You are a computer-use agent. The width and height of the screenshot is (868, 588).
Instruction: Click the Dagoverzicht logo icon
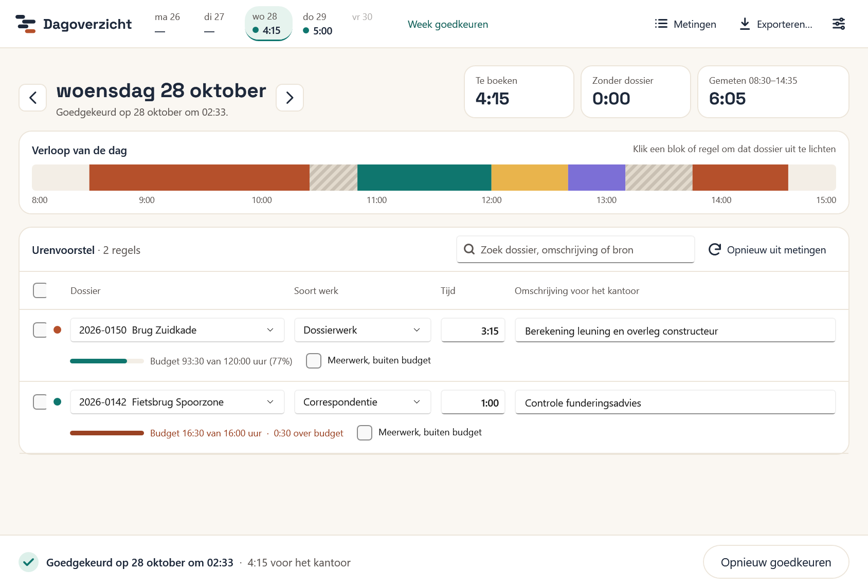[x=26, y=24]
